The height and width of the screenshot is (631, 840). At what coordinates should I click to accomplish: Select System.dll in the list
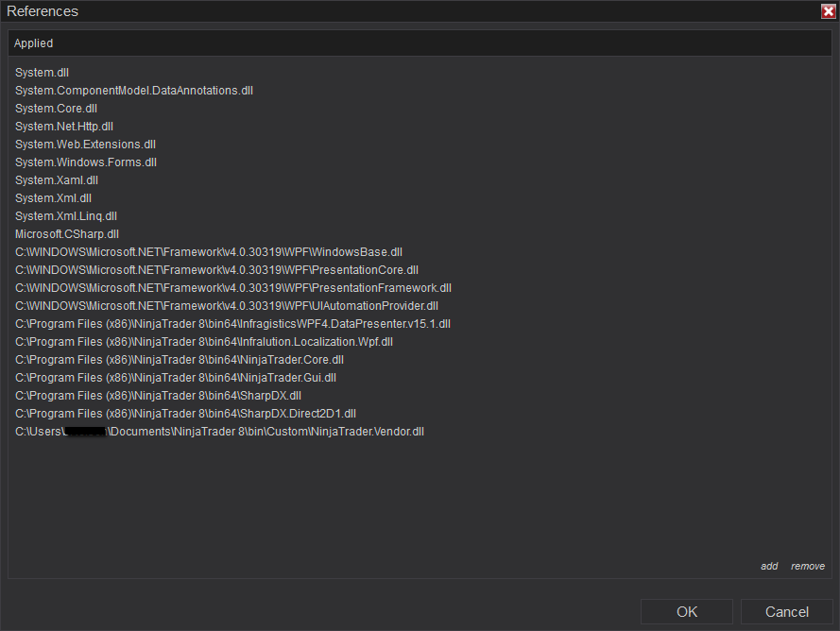[43, 73]
